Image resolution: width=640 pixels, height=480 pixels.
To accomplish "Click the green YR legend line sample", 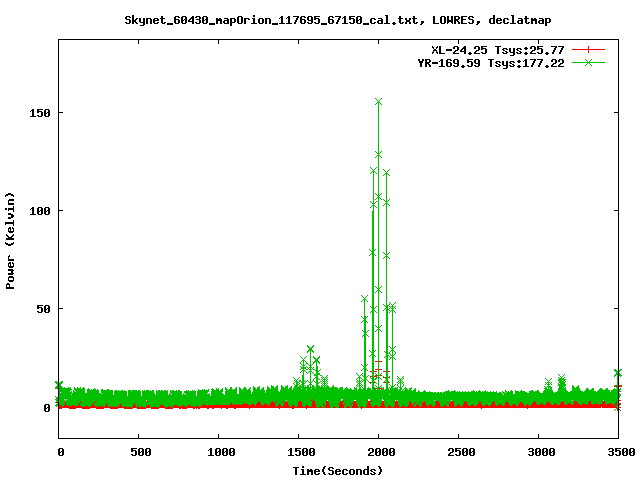I will [x=588, y=62].
